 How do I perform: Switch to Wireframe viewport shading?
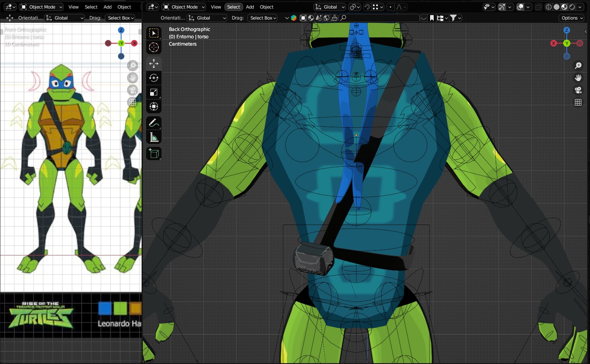pyautogui.click(x=549, y=7)
